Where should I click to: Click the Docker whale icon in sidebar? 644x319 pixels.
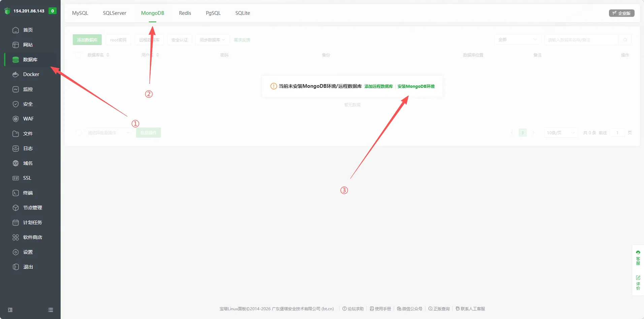(x=15, y=74)
